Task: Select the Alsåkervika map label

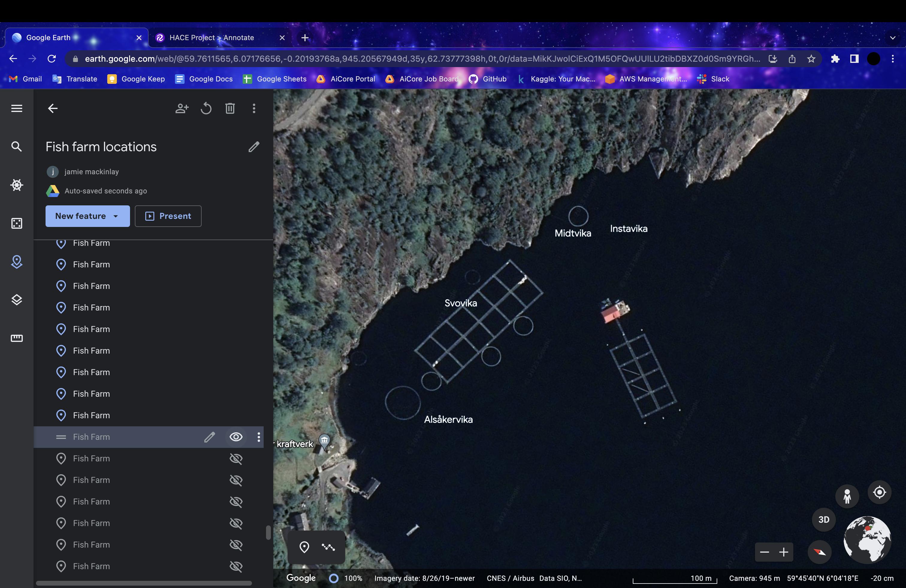Action: click(x=449, y=419)
